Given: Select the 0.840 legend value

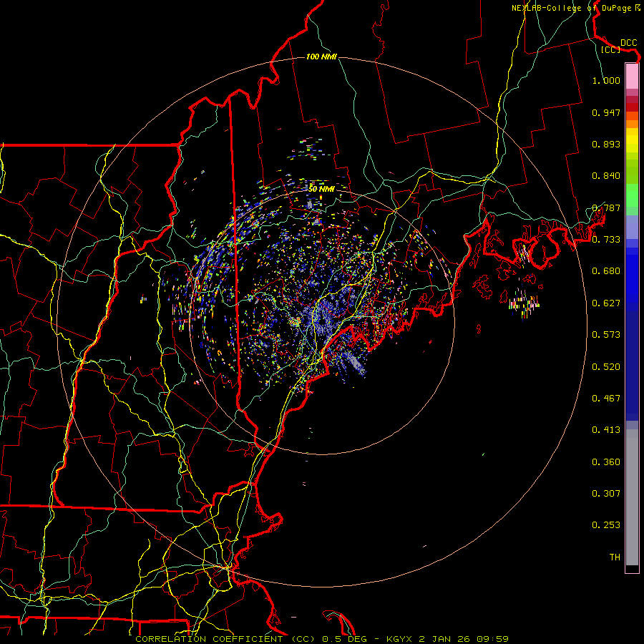Looking at the screenshot, I should (606, 176).
